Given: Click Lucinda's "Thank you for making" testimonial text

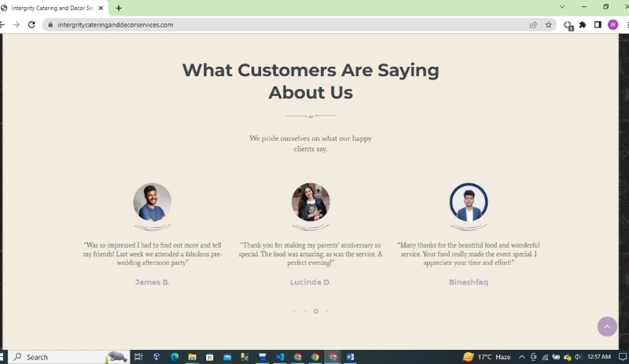Looking at the screenshot, I should click(311, 254).
